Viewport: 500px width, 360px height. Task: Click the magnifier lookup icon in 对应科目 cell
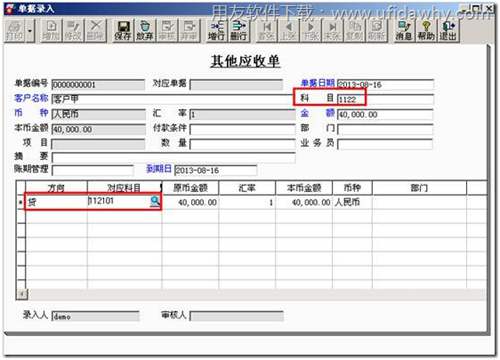click(155, 201)
